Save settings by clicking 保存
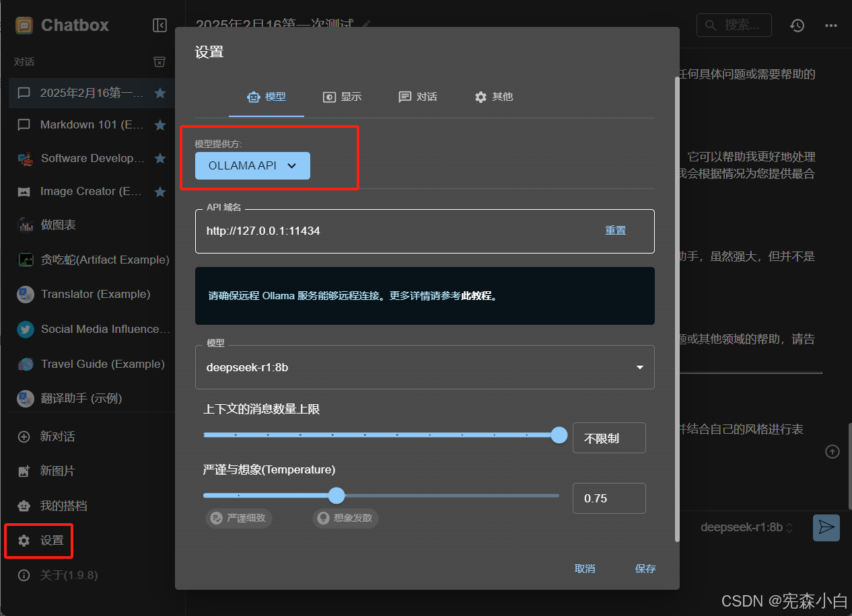This screenshot has width=852, height=616. [644, 568]
